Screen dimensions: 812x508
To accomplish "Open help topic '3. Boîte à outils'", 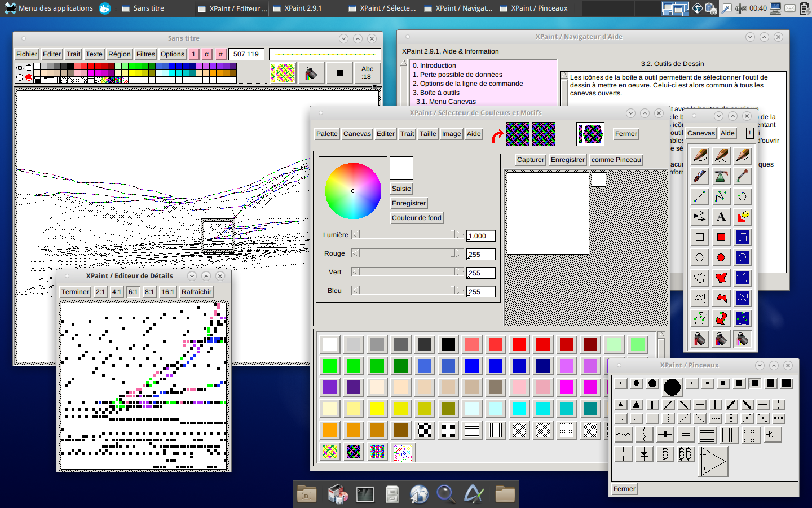I will pyautogui.click(x=436, y=93).
